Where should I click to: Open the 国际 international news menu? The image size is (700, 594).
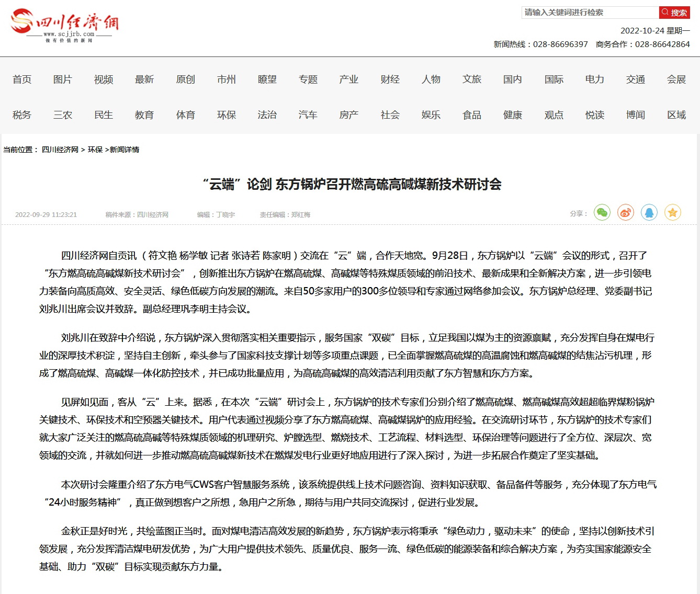tap(554, 79)
